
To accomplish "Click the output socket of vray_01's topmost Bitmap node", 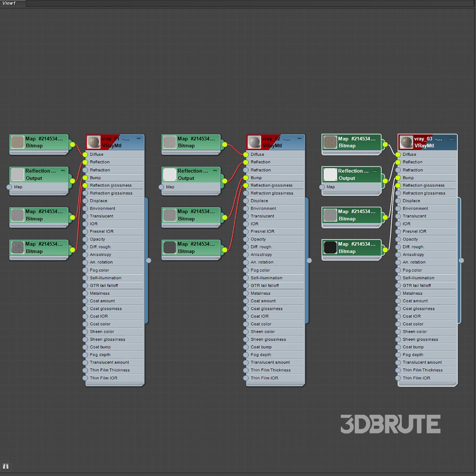I will pos(72,145).
